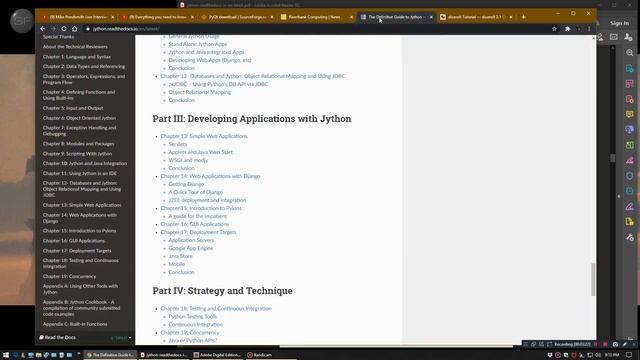Open the Applets and Java Web Start link
Image resolution: width=640 pixels, height=360 pixels.
(x=200, y=152)
